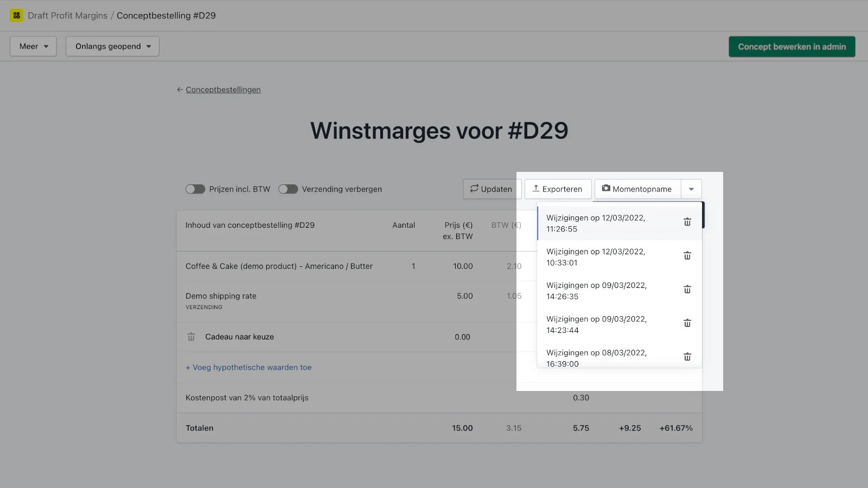Click the Kostenpost amount 0.30
868x488 pixels.
point(581,397)
